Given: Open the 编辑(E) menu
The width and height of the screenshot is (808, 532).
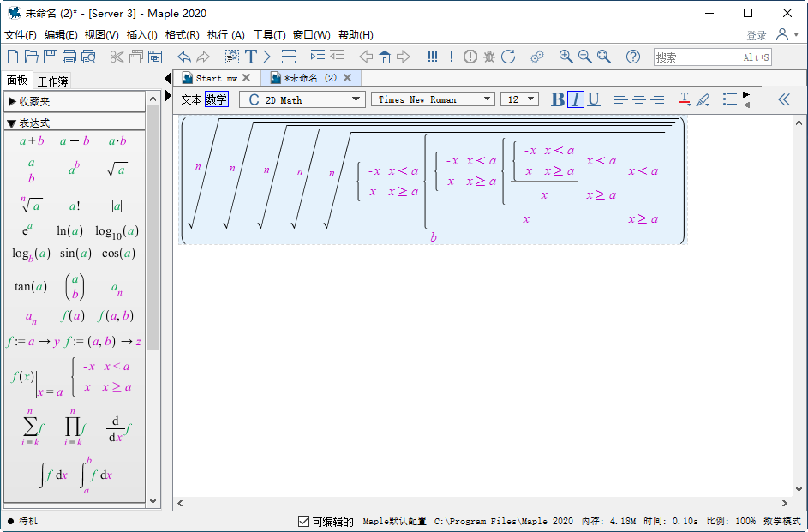Looking at the screenshot, I should [x=61, y=35].
